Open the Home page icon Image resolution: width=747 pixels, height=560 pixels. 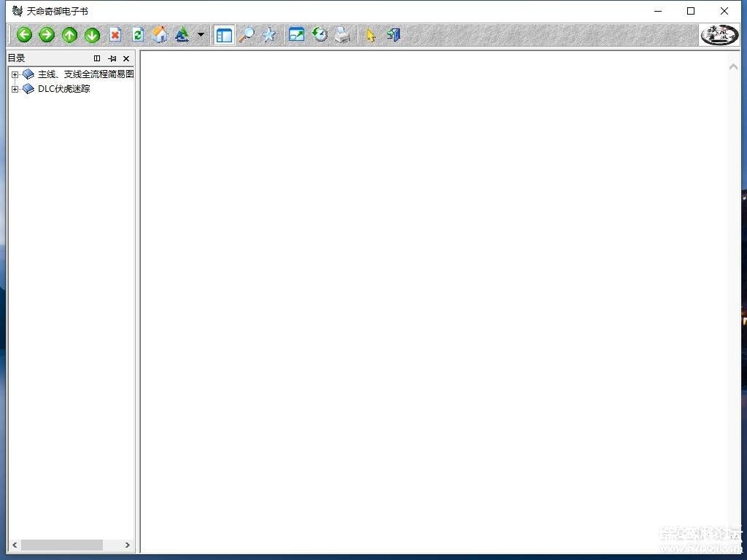pos(160,35)
